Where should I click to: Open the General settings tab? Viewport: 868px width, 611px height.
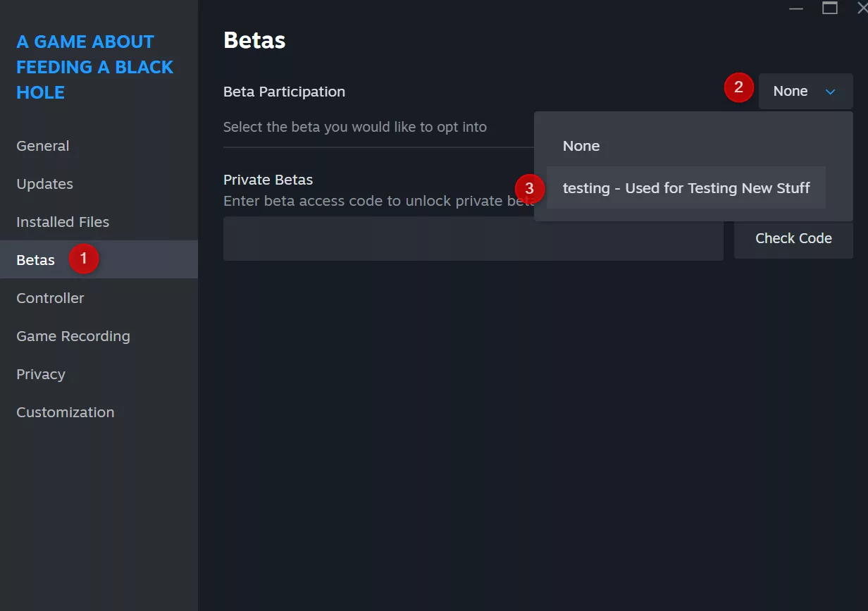tap(43, 146)
